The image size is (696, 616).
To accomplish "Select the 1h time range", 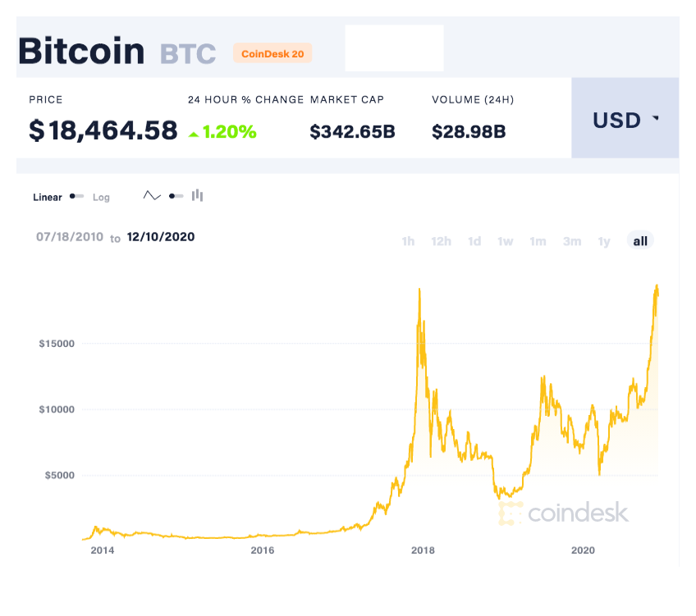I will click(408, 241).
